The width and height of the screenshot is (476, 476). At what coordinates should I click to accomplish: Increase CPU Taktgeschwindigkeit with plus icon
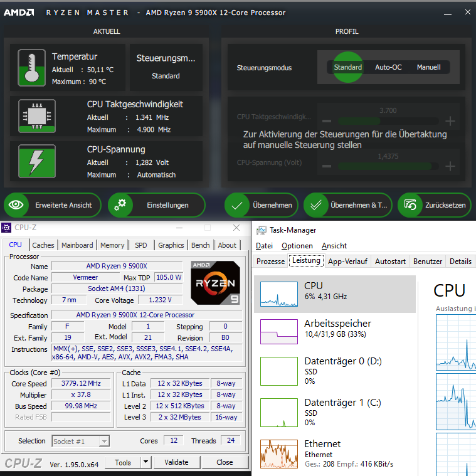(x=450, y=121)
